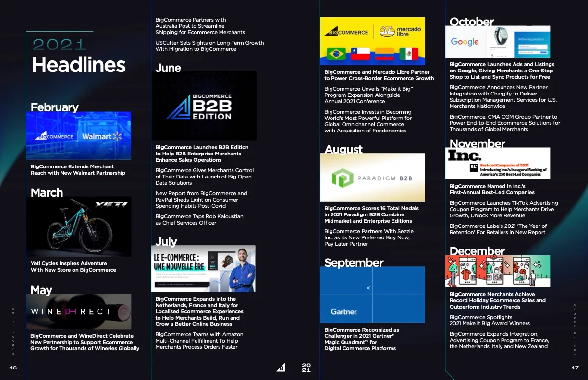The width and height of the screenshot is (588, 380).
Task: Click the March month heading
Action: pyautogui.click(x=47, y=192)
